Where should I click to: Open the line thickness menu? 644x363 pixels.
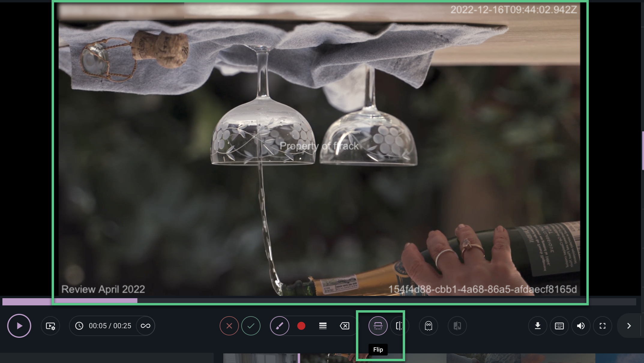coord(323,326)
